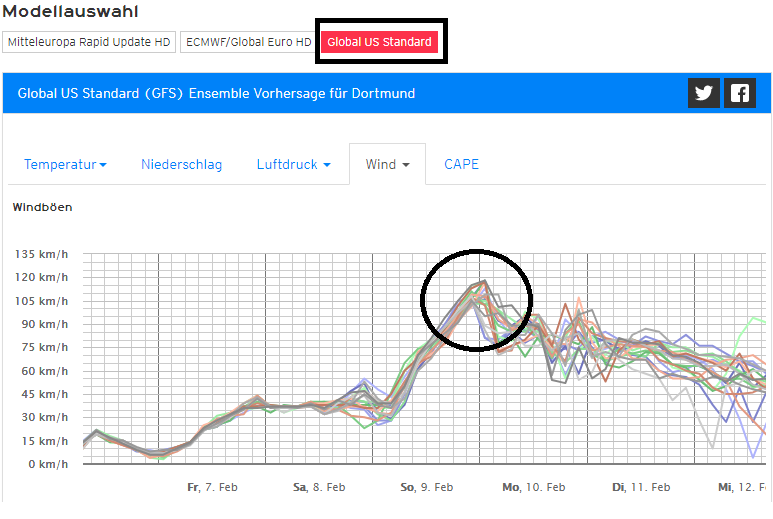Select Global US Standard model

pos(380,42)
